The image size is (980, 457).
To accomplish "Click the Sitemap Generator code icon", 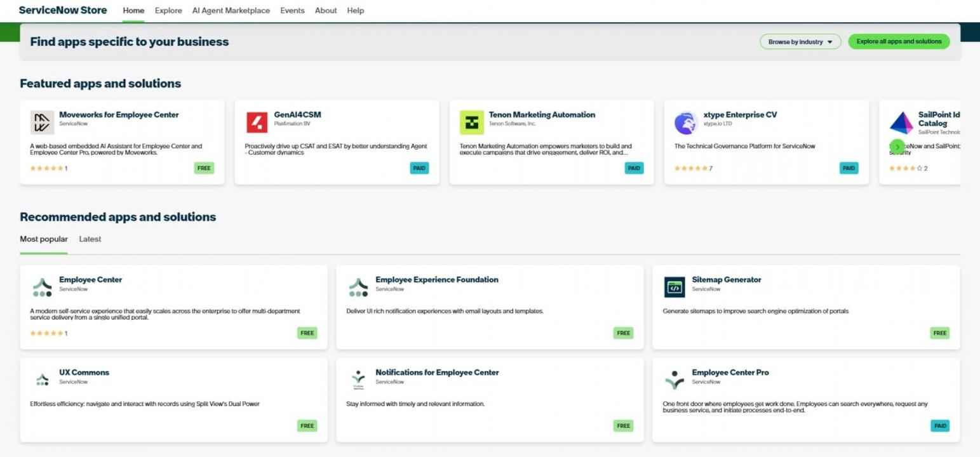I will (x=675, y=288).
